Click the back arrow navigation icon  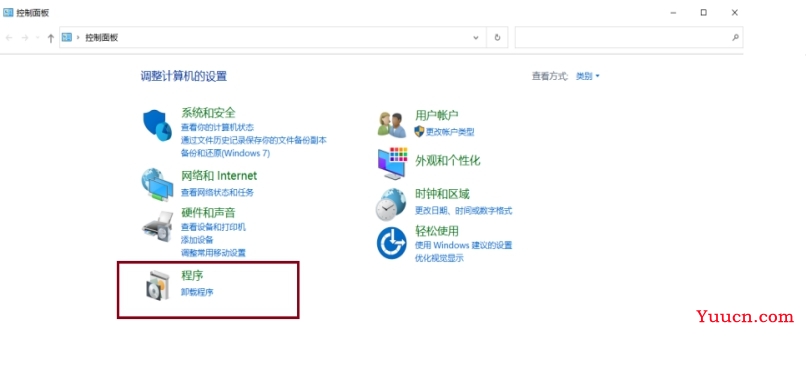tap(9, 38)
